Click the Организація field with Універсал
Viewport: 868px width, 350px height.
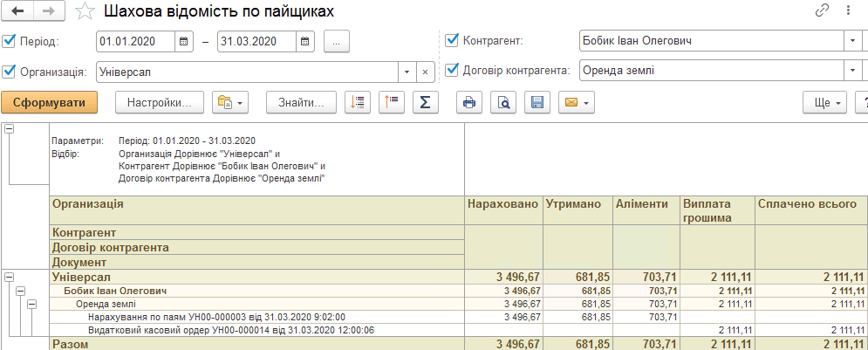[x=248, y=72]
